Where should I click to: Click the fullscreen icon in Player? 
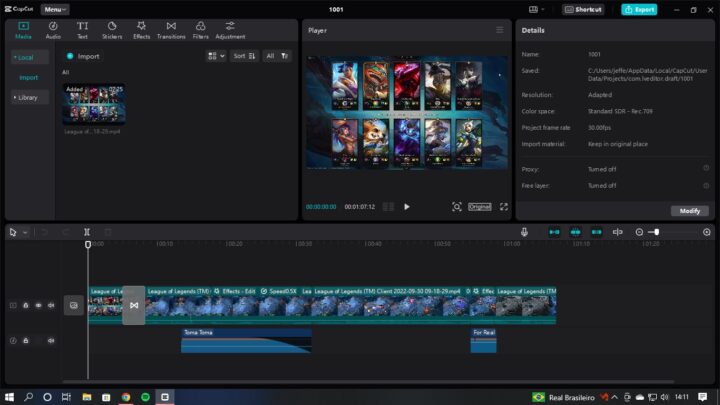pos(504,207)
